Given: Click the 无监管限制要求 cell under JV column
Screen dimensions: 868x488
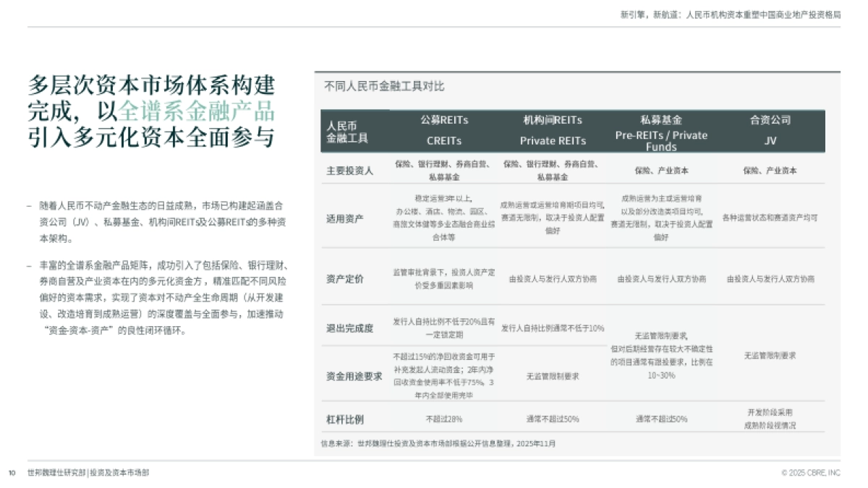Looking at the screenshot, I should click(x=771, y=355).
